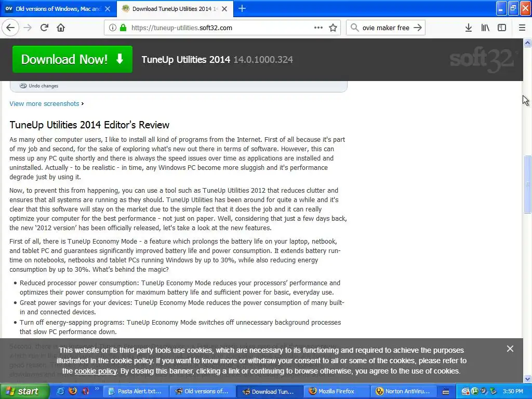Open a new tab with plus button
The width and height of the screenshot is (532, 399).
point(242,8)
